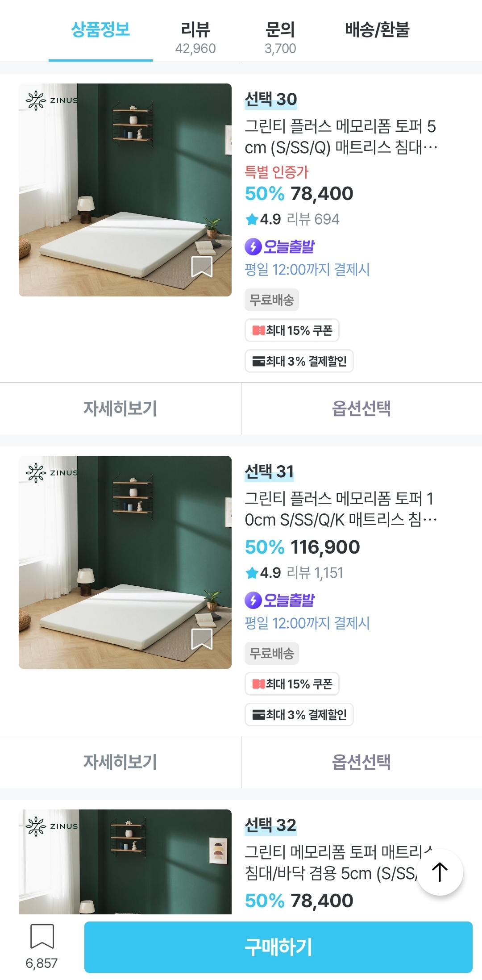Switch to the 리뷰 42,960 tab
482x980 pixels.
coord(195,38)
